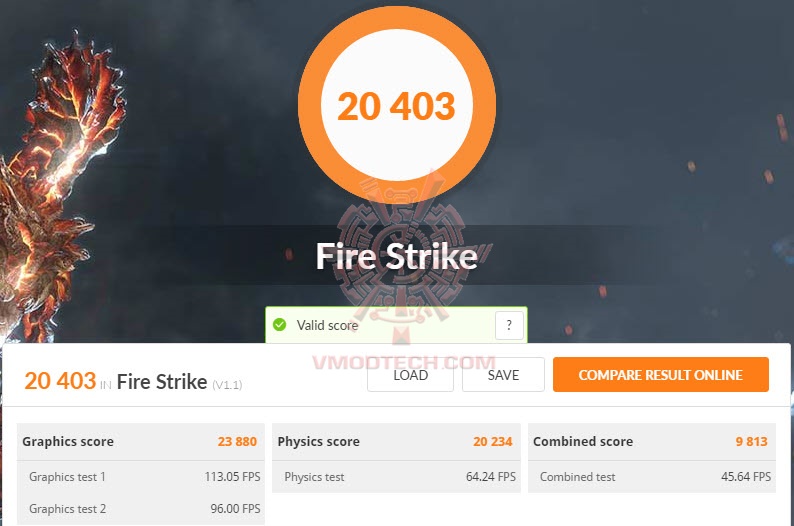Select the Physics test row
The height and width of the screenshot is (526, 794).
[396, 477]
